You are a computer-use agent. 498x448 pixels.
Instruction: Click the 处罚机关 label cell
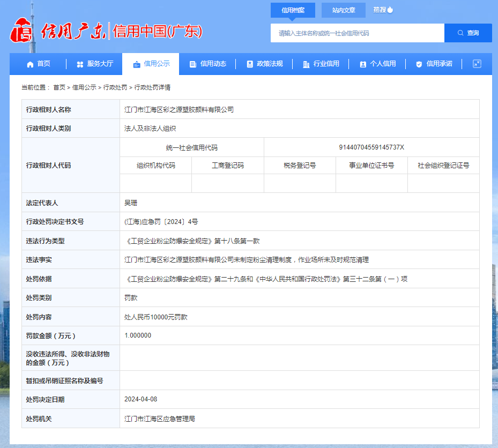coord(71,419)
